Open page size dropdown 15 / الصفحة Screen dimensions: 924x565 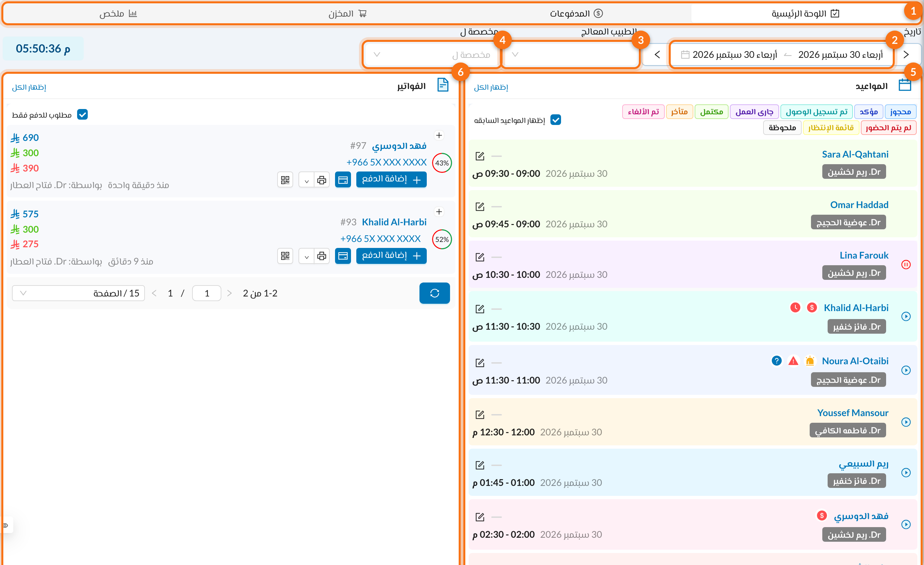point(78,293)
